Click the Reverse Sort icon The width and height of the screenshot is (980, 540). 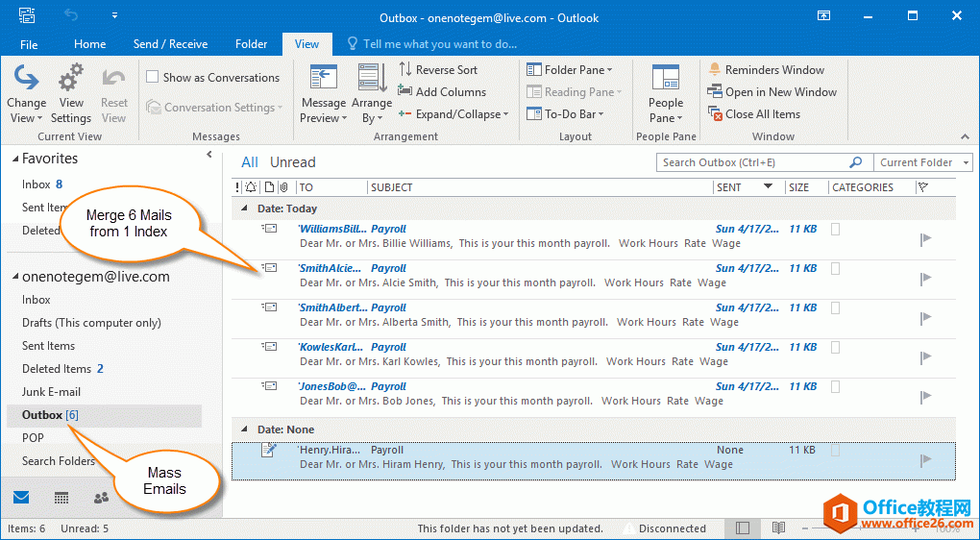pos(405,69)
